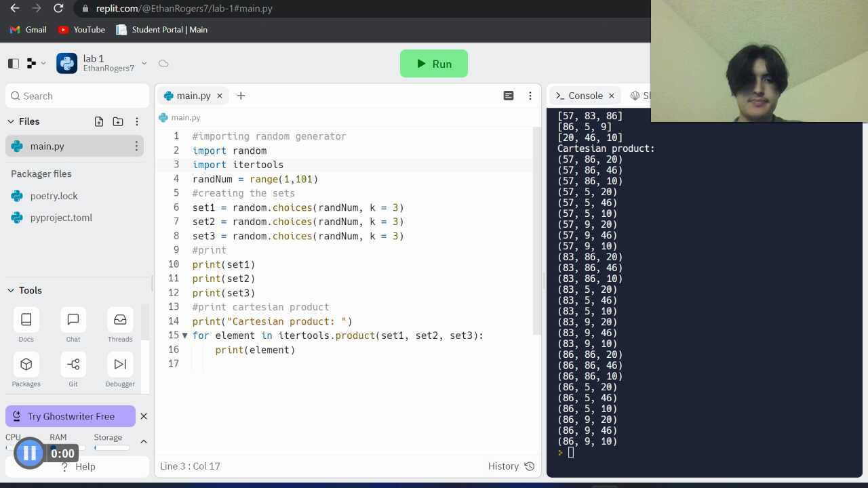Launch the Debugger tool
This screenshot has height=488, width=868.
pyautogui.click(x=120, y=370)
